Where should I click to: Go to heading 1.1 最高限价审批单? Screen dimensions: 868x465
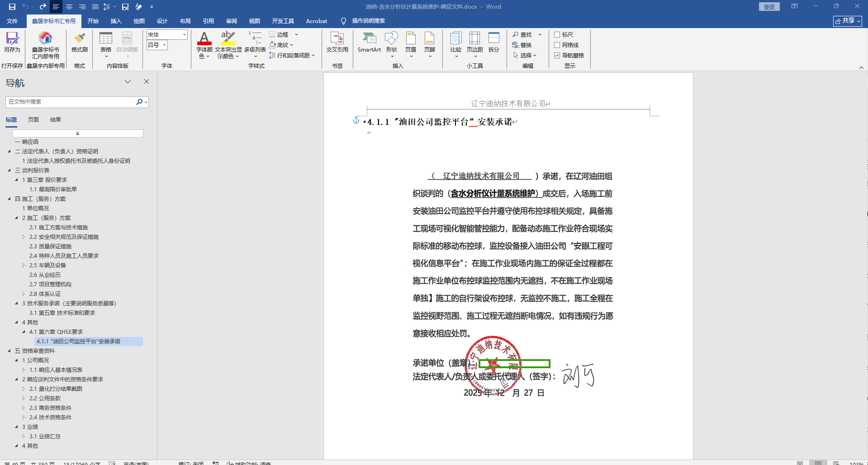[53, 190]
